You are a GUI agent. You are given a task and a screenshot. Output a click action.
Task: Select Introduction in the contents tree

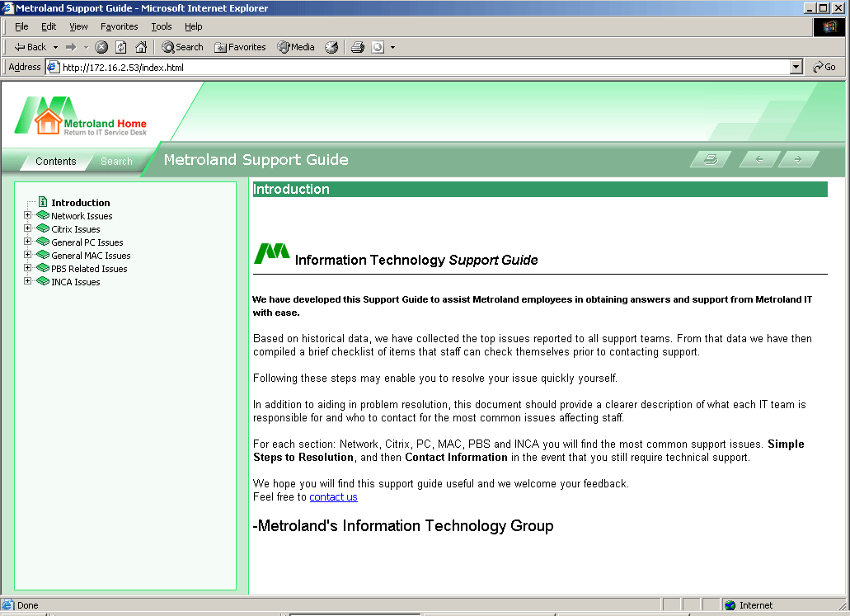pos(80,203)
